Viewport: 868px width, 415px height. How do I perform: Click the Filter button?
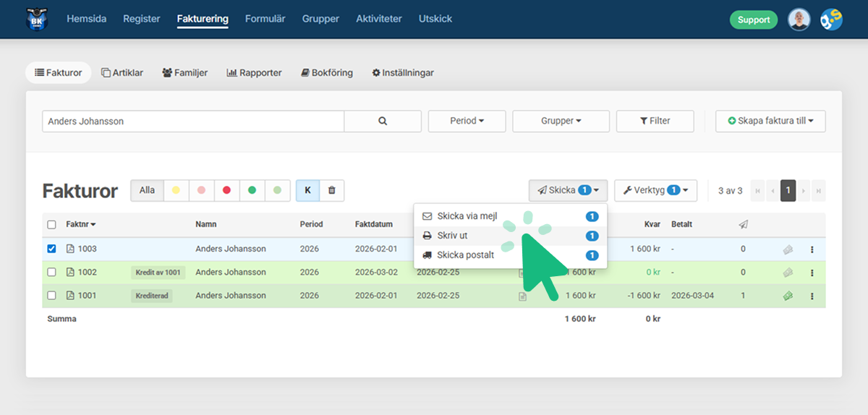pos(655,121)
